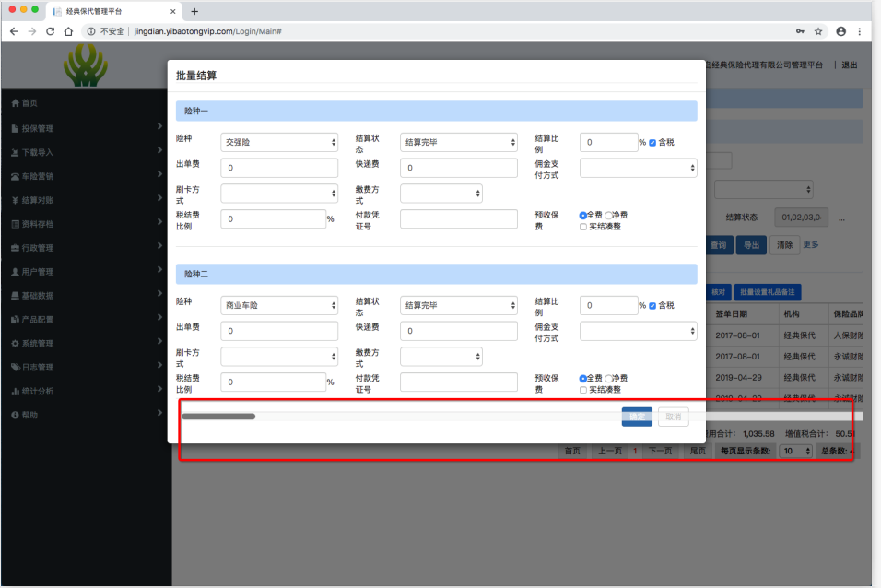
Task: Open 刷卡方式 dropdown in 险种一
Action: (x=279, y=194)
